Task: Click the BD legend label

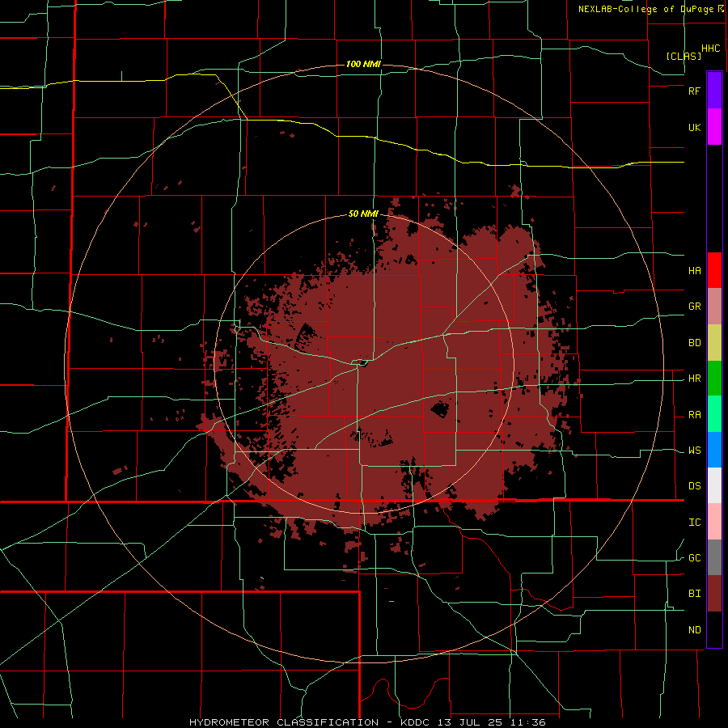Action: 695,343
